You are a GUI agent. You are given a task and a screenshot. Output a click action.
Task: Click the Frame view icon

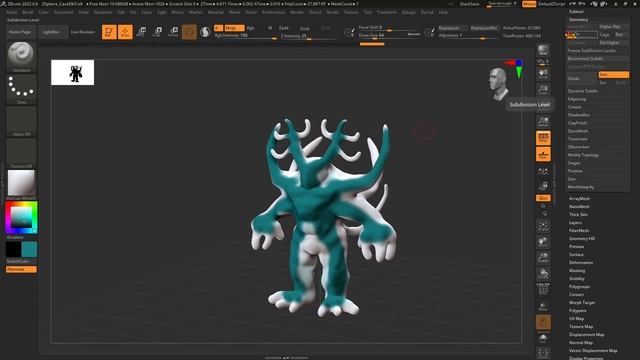[x=543, y=226]
